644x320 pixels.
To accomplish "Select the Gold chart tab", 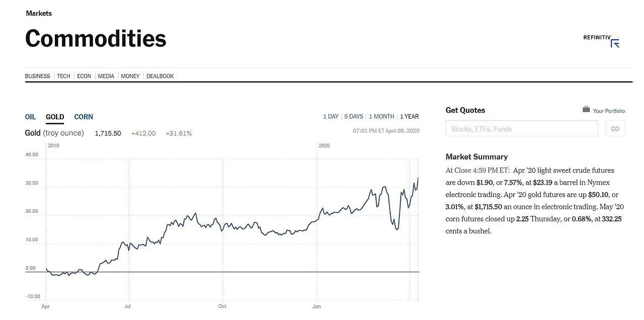I will (x=55, y=117).
